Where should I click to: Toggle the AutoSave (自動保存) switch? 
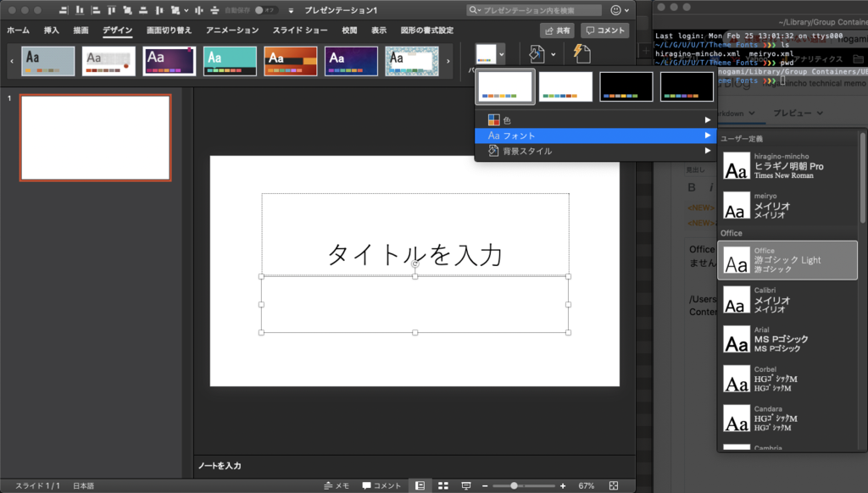(x=265, y=10)
